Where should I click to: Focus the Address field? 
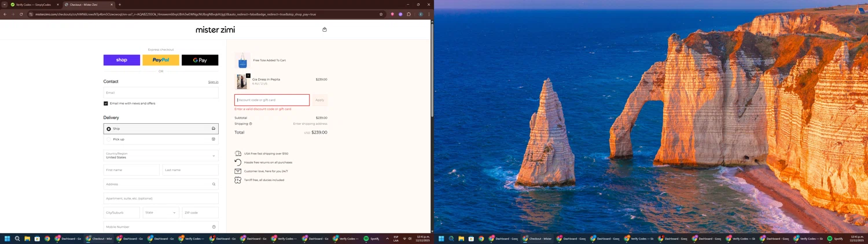161,184
